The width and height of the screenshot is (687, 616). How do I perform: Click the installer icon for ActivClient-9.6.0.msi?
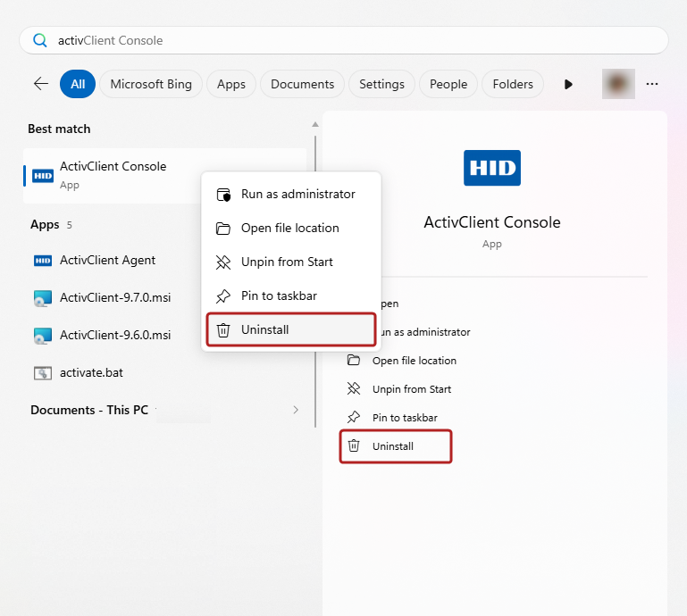pos(43,336)
